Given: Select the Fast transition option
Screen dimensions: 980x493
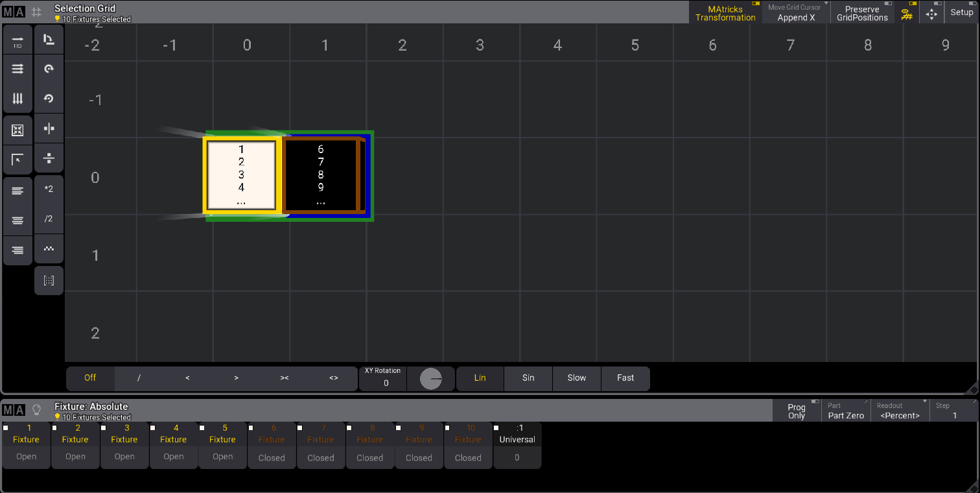Looking at the screenshot, I should coord(625,378).
